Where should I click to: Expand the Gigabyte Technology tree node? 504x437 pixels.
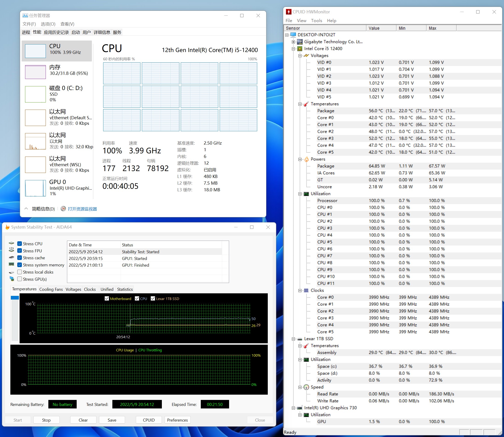click(x=293, y=42)
